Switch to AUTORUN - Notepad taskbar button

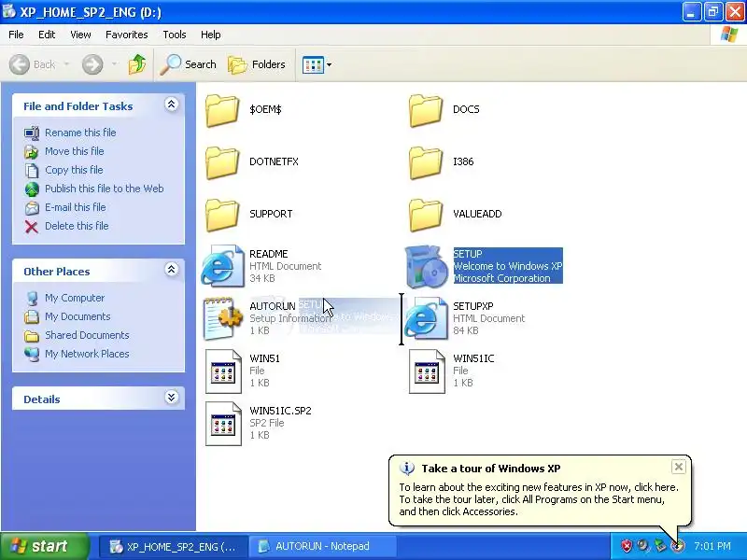click(322, 546)
